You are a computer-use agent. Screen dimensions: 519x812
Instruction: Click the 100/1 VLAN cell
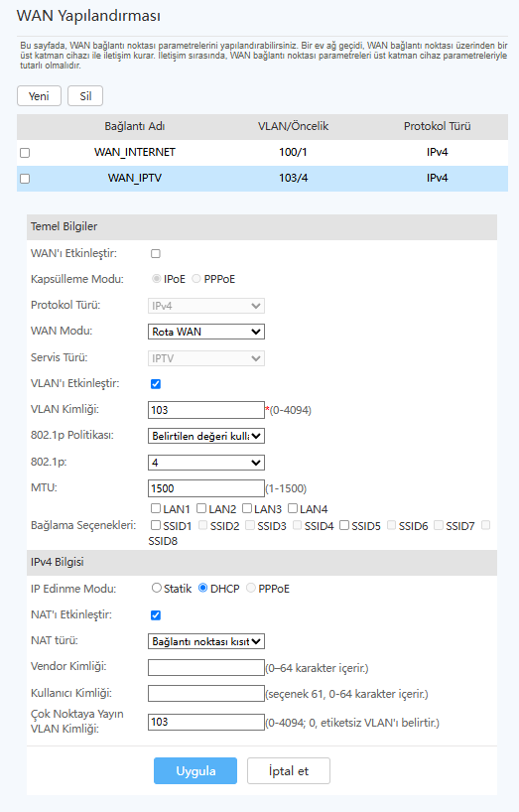click(293, 152)
